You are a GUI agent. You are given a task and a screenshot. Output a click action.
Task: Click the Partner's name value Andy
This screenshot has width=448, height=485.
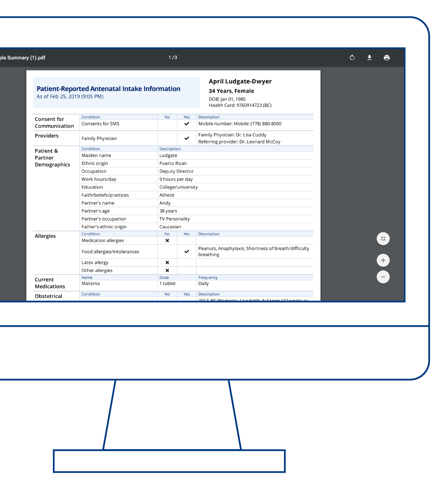pyautogui.click(x=165, y=203)
